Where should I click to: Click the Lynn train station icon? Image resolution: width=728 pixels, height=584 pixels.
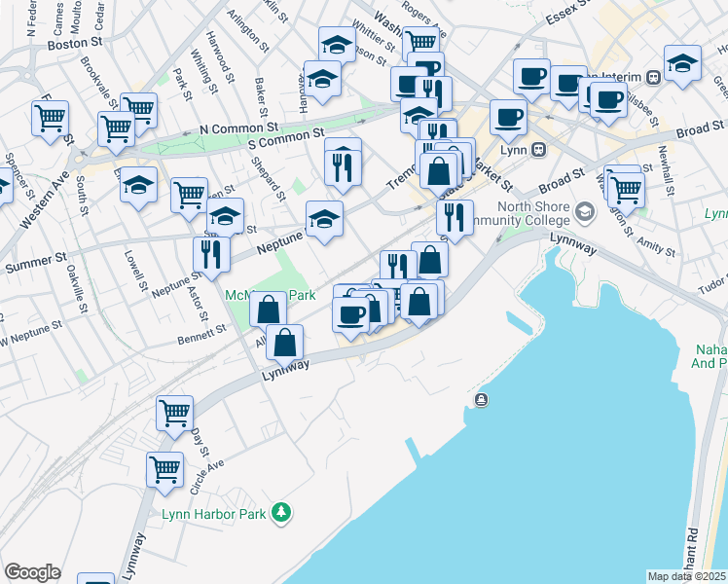tap(537, 149)
